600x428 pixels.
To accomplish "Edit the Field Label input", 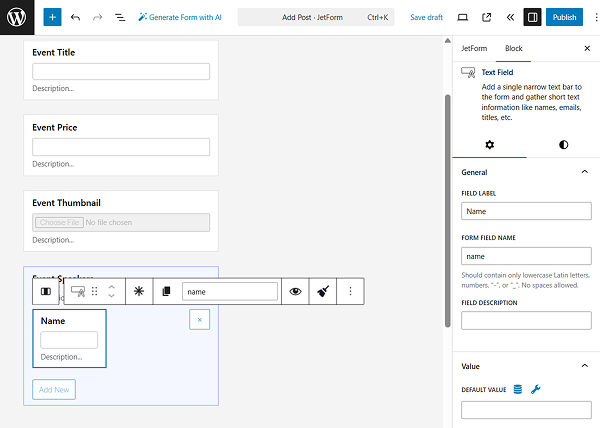I will (526, 211).
